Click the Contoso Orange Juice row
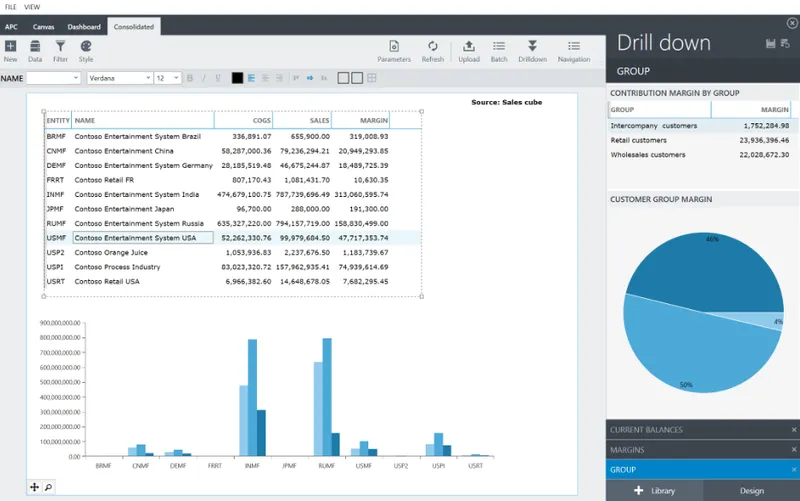 (233, 253)
